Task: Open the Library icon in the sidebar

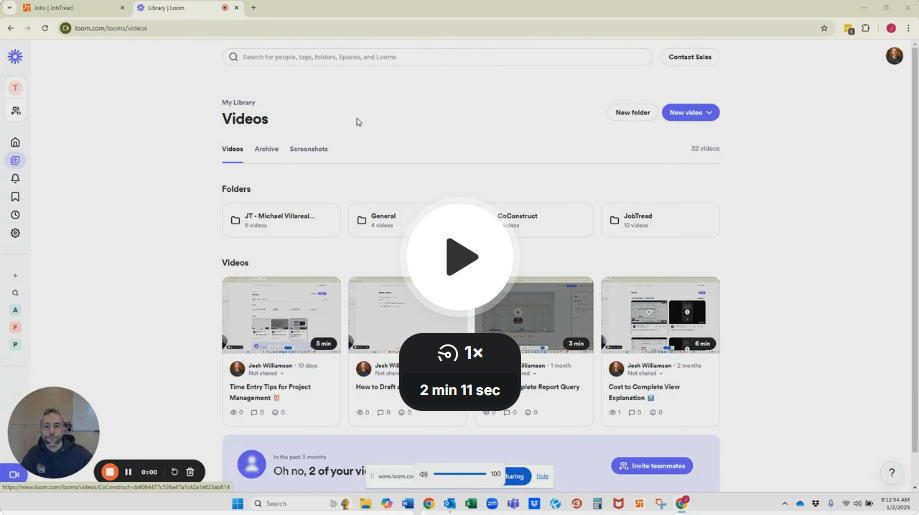Action: (15, 160)
